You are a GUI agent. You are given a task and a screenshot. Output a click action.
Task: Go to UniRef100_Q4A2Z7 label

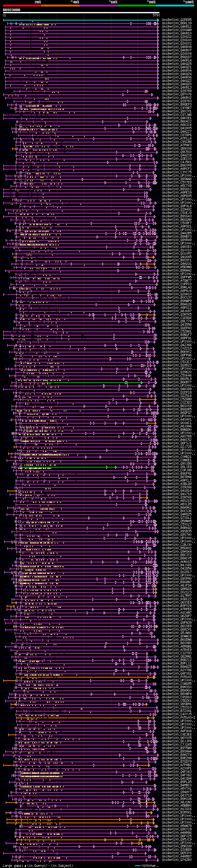[177, 132]
